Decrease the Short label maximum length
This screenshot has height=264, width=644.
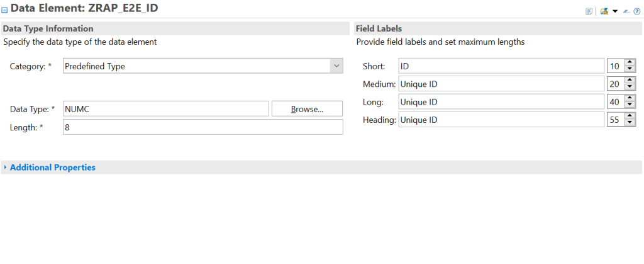[x=630, y=69]
